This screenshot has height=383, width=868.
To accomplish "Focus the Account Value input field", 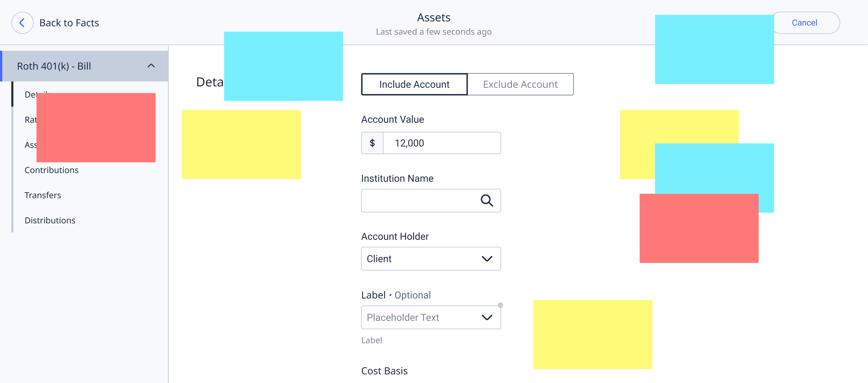I will click(x=442, y=143).
